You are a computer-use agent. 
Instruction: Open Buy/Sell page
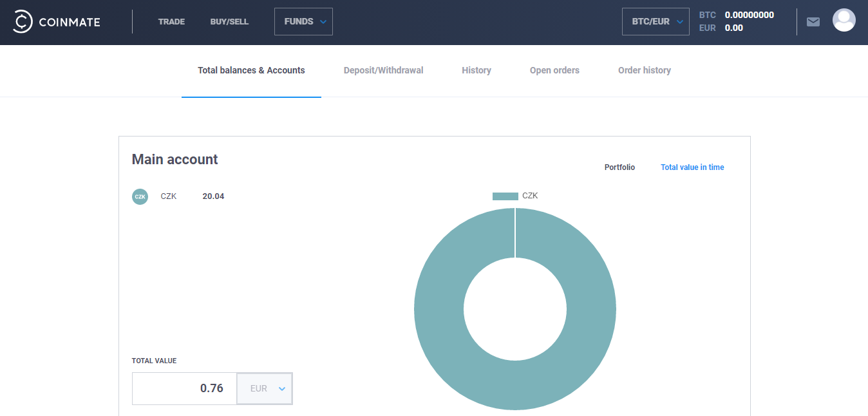click(x=229, y=22)
